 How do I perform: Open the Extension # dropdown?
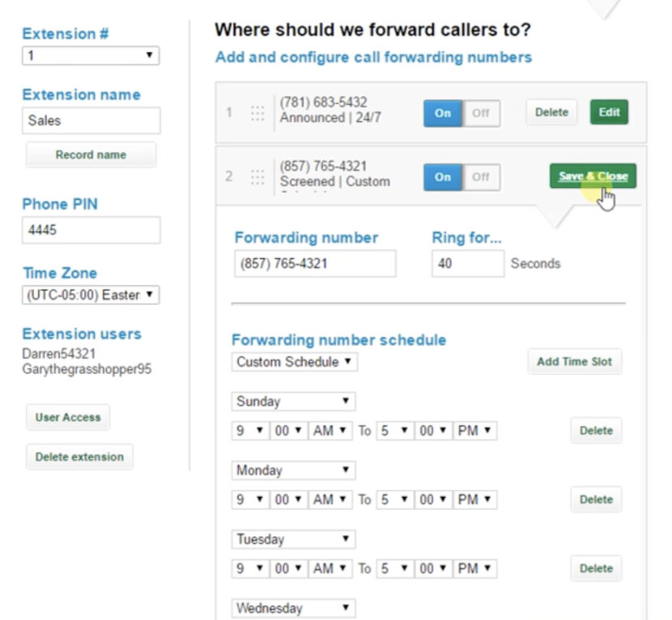click(90, 56)
